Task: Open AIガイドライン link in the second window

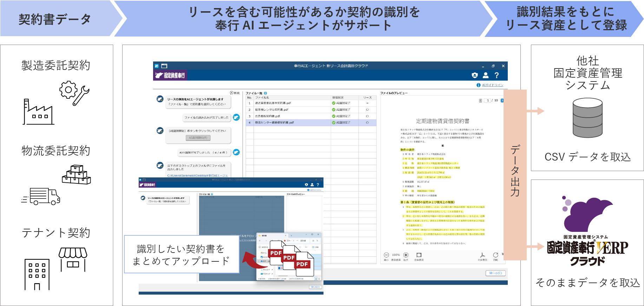Action: [x=315, y=190]
